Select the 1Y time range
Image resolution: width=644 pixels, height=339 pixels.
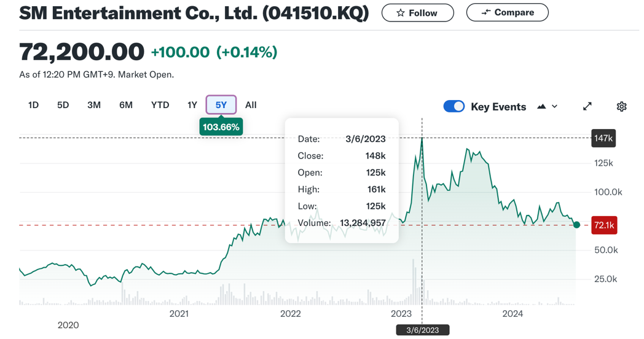coord(192,105)
